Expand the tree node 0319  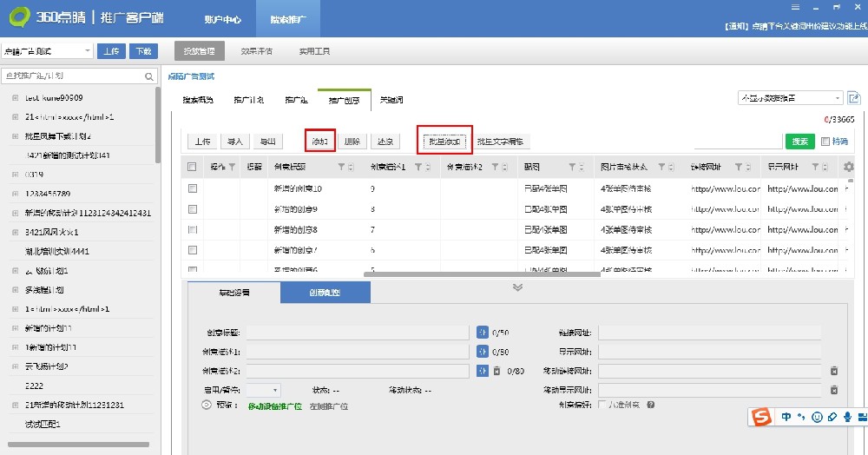pyautogui.click(x=16, y=175)
